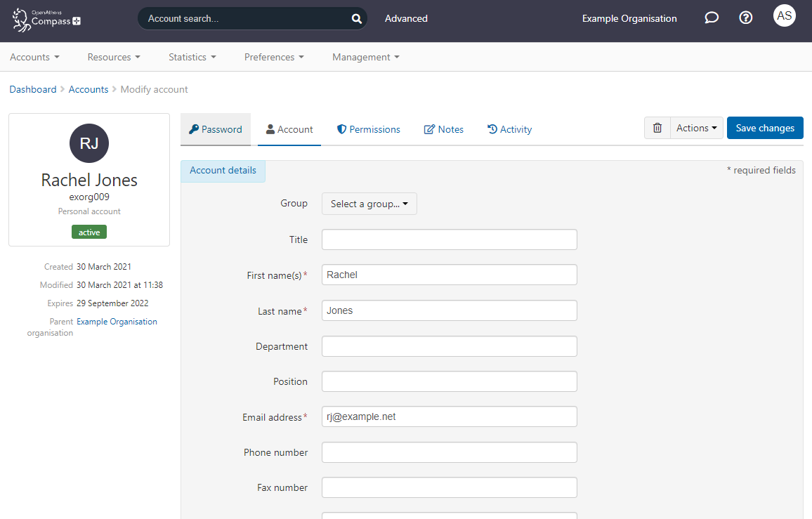The width and height of the screenshot is (812, 519).
Task: Switch to the Password tab
Action: 216,129
